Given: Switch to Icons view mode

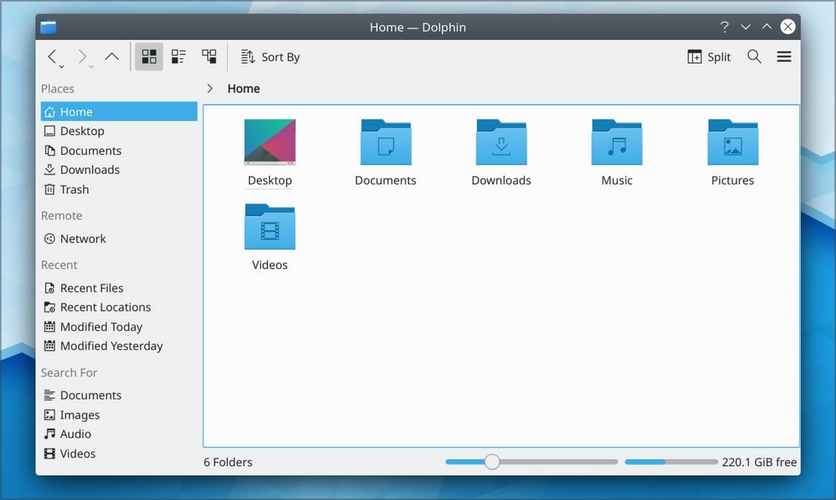Looking at the screenshot, I should coord(149,57).
